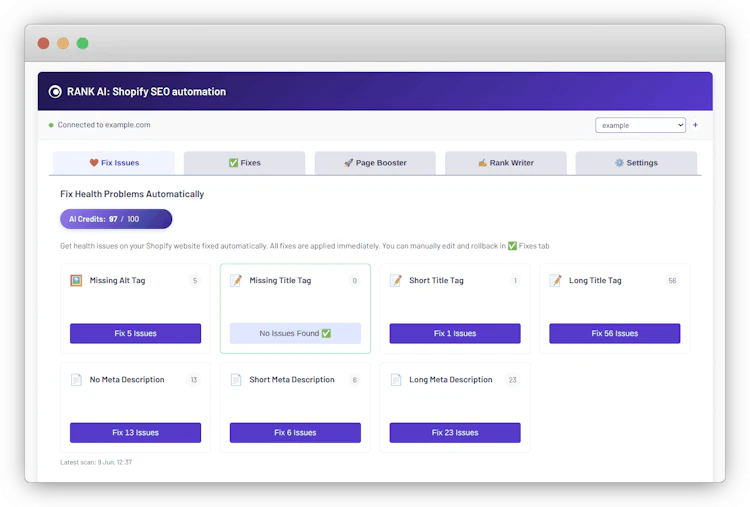Viewport: 750px width, 507px height.
Task: Click the document icon on Long Meta Description card
Action: point(396,380)
